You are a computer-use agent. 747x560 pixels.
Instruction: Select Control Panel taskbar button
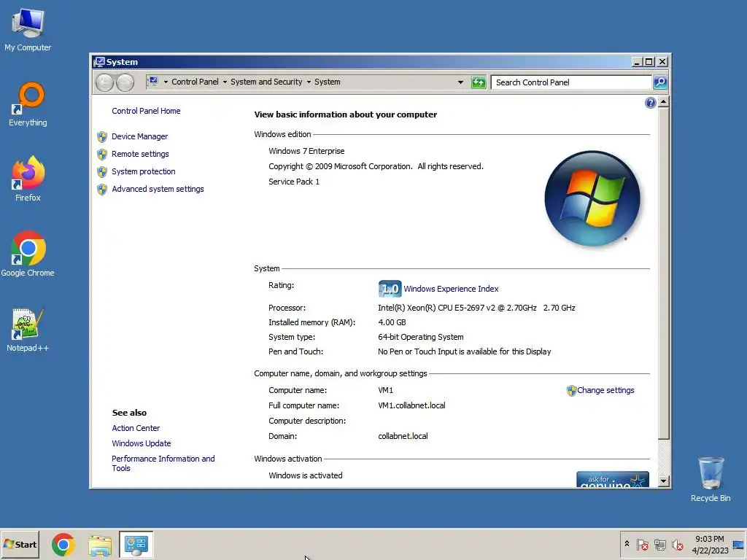(136, 545)
